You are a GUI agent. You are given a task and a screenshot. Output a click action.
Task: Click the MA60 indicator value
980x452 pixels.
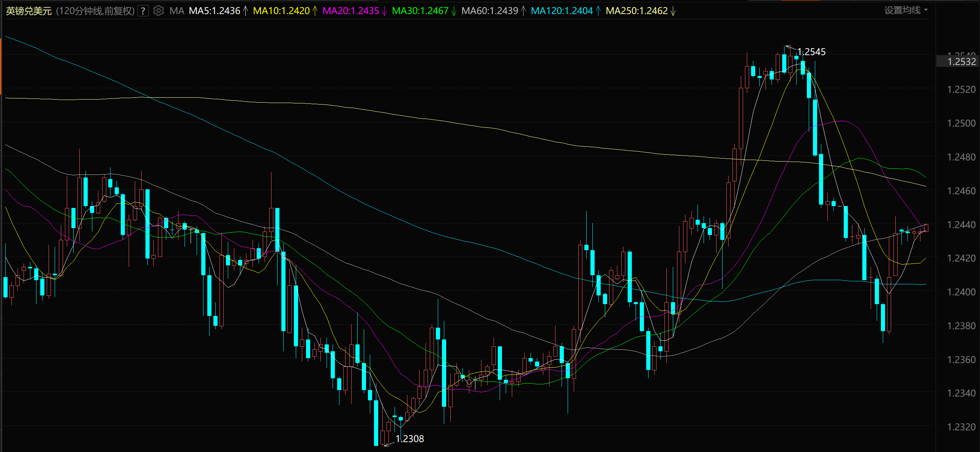point(489,11)
